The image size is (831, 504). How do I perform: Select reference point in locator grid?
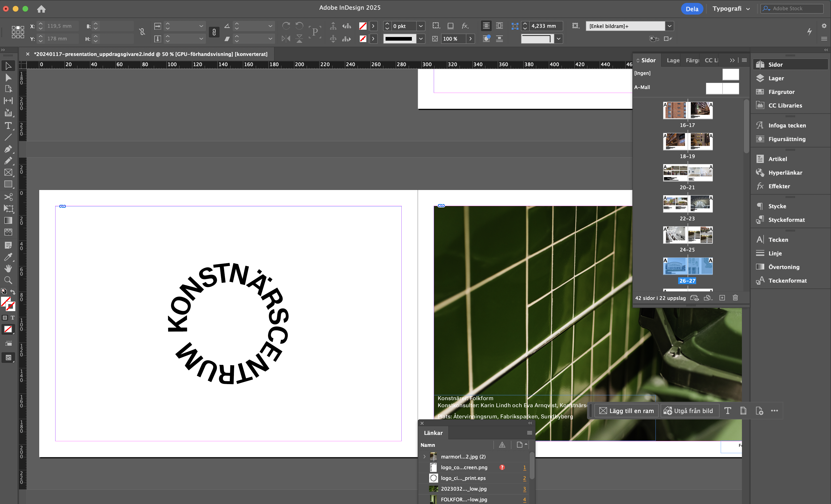(x=18, y=32)
